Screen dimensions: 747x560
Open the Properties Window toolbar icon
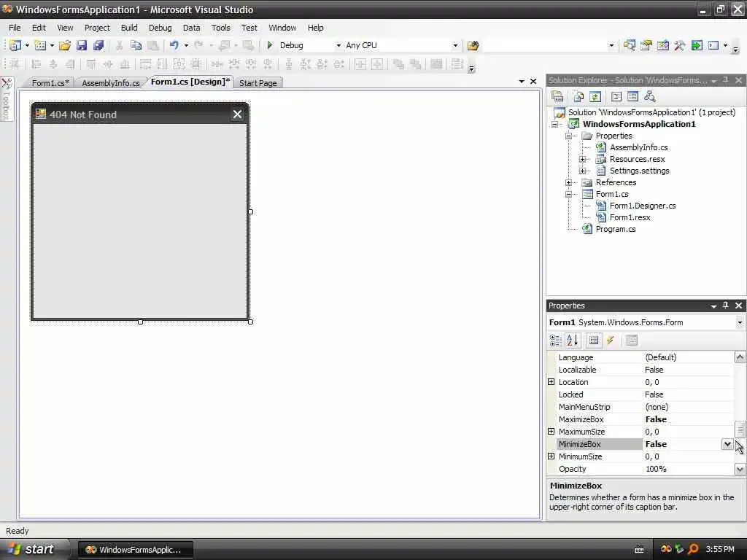pos(646,45)
